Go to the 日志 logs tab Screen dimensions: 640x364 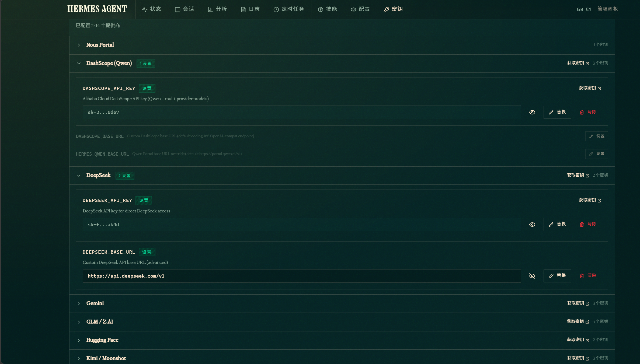pos(250,9)
